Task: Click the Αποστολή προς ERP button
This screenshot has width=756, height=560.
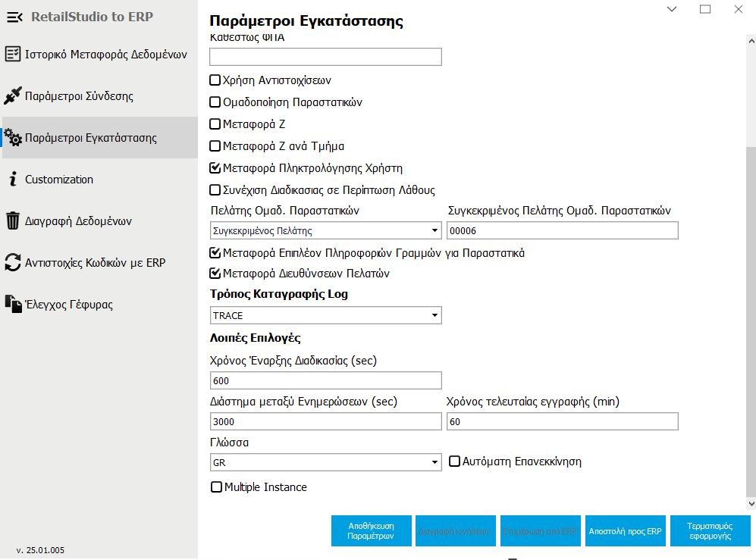Action: (x=626, y=531)
